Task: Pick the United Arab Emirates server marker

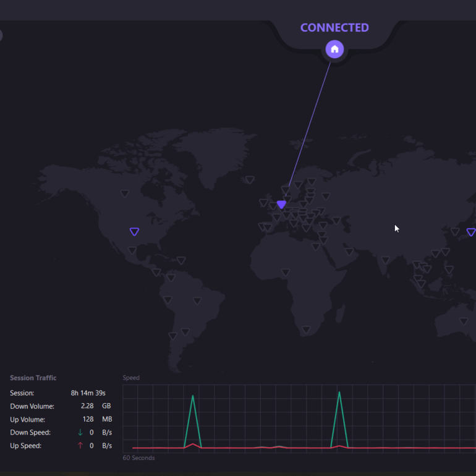Action: click(349, 252)
